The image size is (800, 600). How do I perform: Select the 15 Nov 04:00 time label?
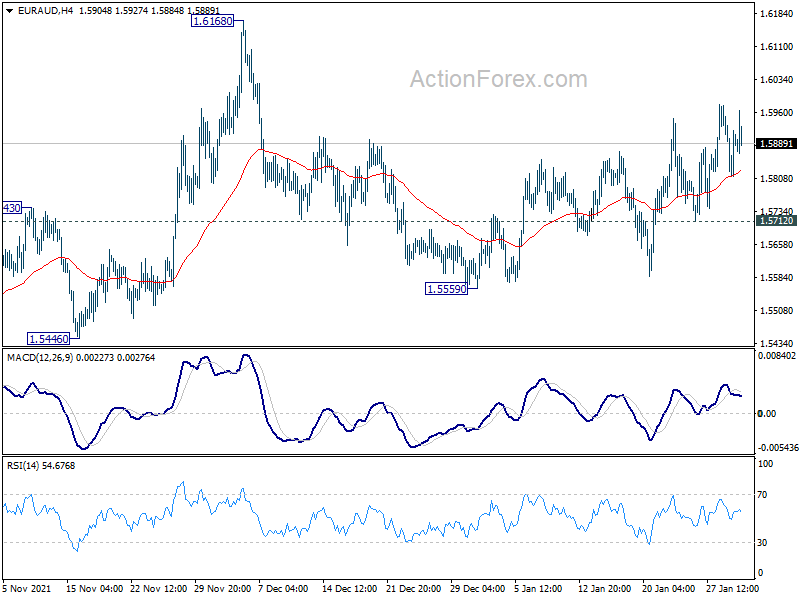tap(94, 588)
